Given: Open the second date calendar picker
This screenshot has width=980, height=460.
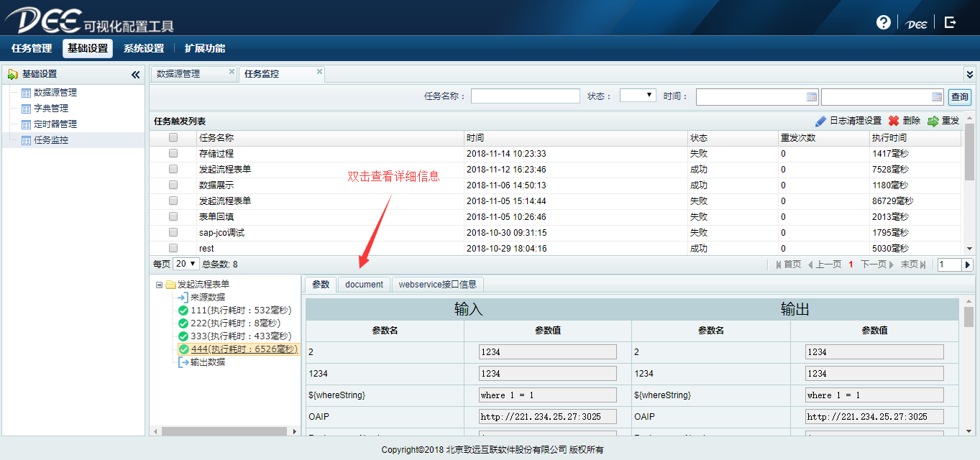Looking at the screenshot, I should point(936,97).
